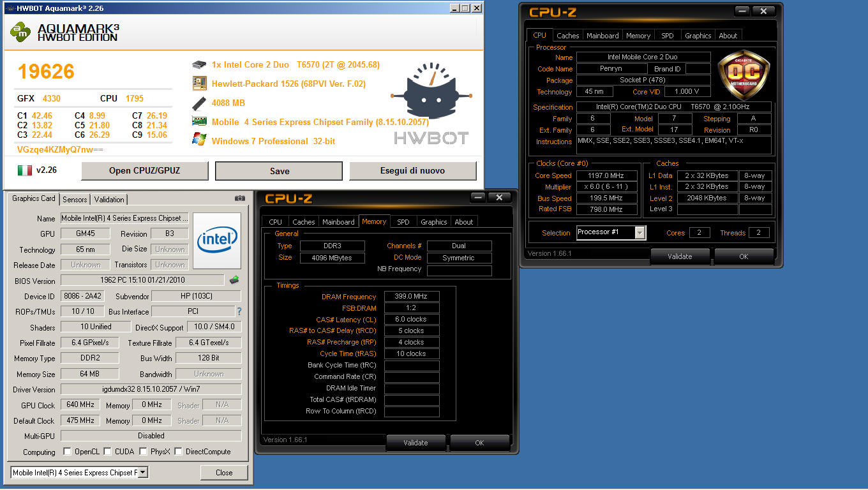Switch to the Validation tab in GPU-Z
This screenshot has height=490, width=868.
point(109,200)
